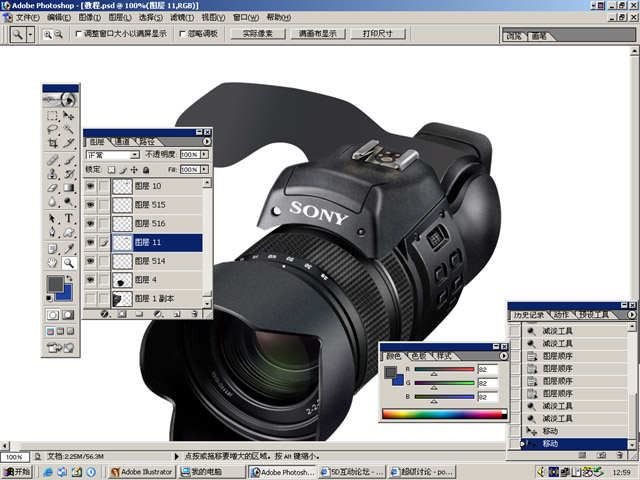Check 忽略调板 checkbox

pos(182,34)
